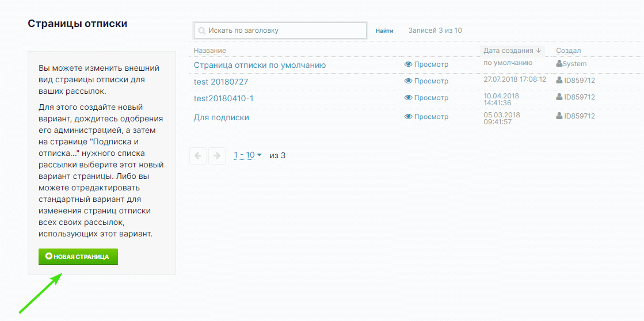Open the test20180410-1 page
Image resolution: width=644 pixels, height=321 pixels.
[x=223, y=98]
